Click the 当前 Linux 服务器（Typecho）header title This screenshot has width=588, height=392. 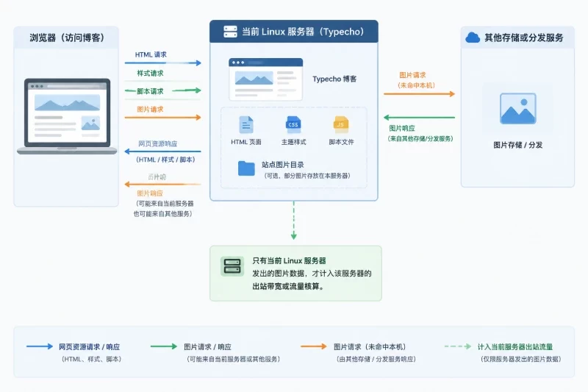tap(303, 32)
